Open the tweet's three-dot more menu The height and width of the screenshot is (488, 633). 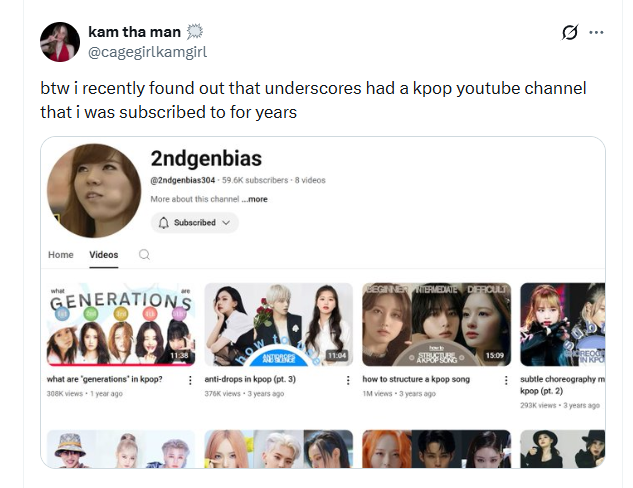click(596, 32)
